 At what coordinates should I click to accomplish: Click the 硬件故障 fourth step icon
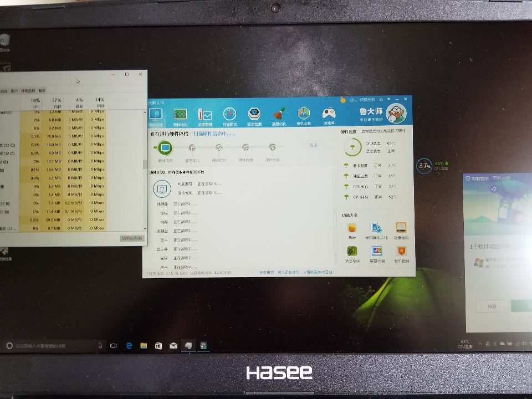pos(245,147)
